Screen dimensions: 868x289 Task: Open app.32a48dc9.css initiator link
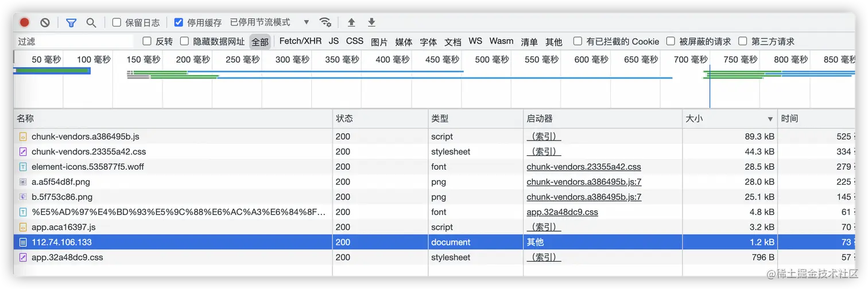point(563,212)
